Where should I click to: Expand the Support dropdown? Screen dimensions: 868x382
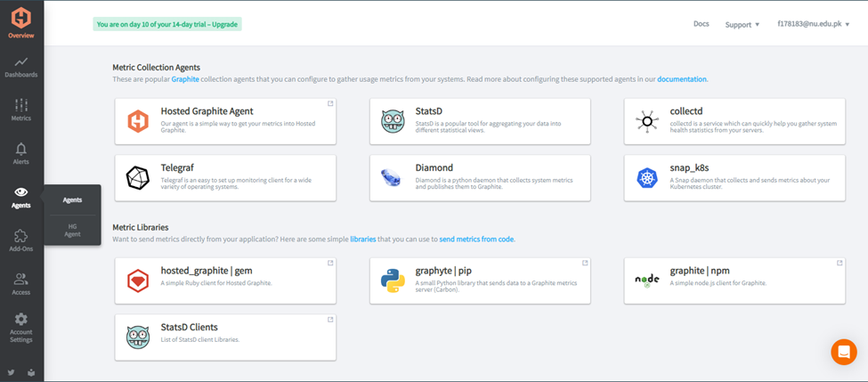coord(742,24)
